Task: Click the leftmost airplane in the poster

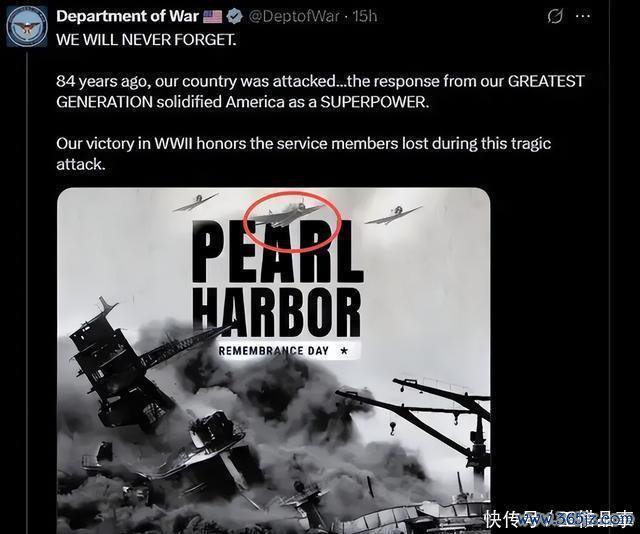Action: (196, 202)
